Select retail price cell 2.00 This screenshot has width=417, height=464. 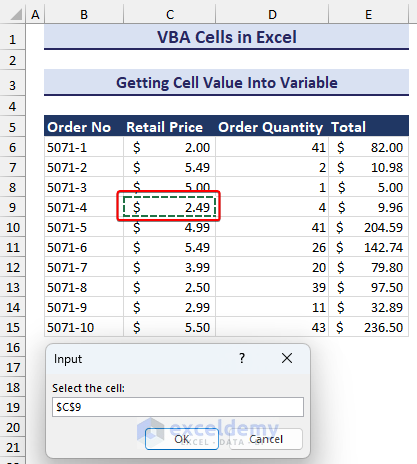169,147
